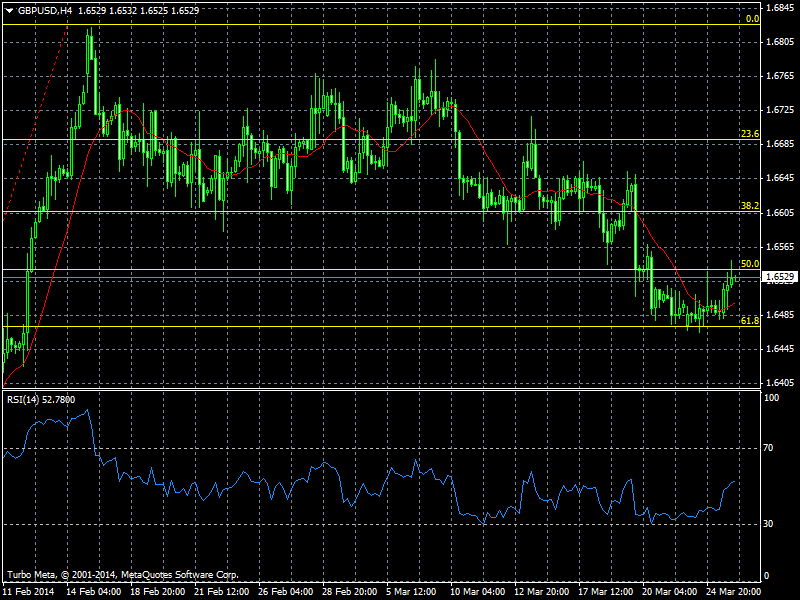Click the 30 level on RSI scale
Image resolution: width=800 pixels, height=600 pixels.
(773, 524)
